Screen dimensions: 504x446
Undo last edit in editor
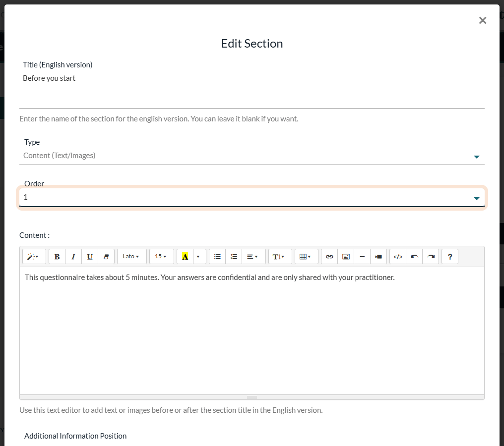pos(414,257)
